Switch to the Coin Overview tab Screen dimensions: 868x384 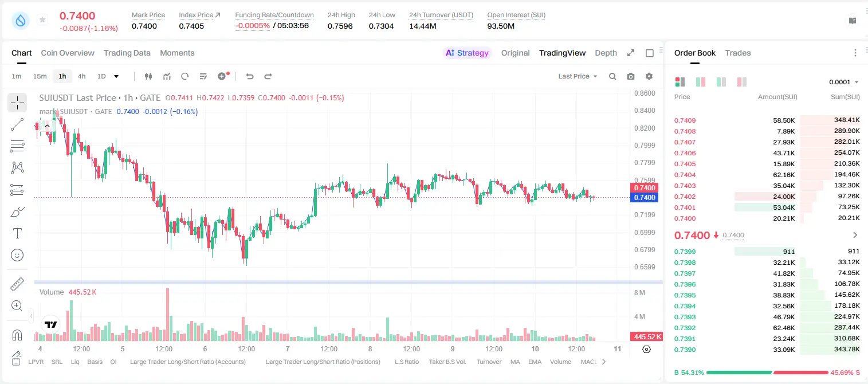click(68, 53)
